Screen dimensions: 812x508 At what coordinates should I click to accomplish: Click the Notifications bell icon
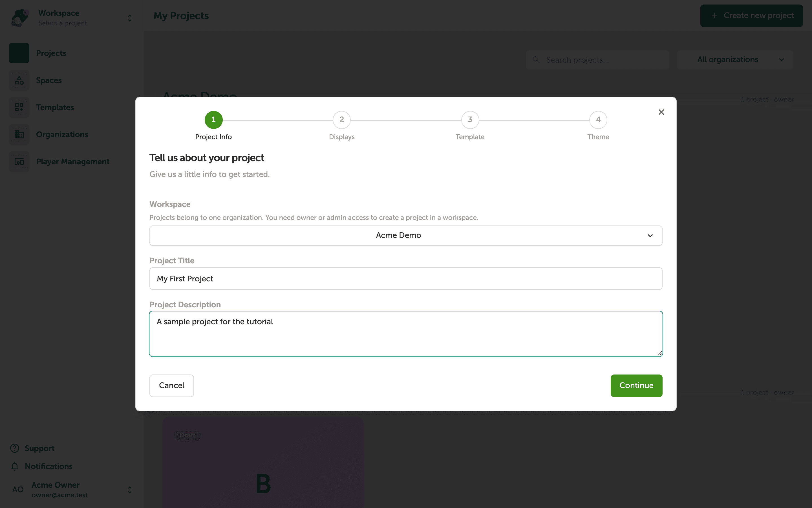pyautogui.click(x=14, y=466)
